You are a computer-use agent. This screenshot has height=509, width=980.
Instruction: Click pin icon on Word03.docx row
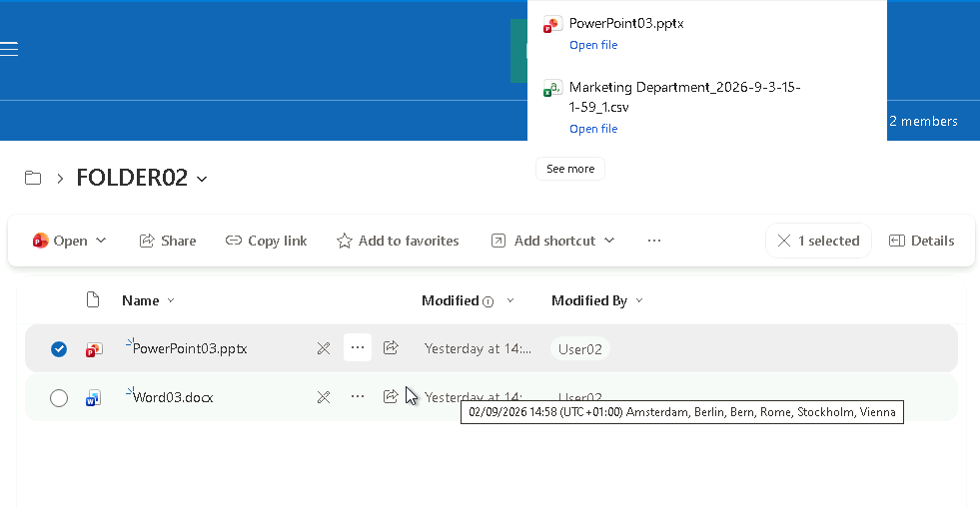(323, 397)
